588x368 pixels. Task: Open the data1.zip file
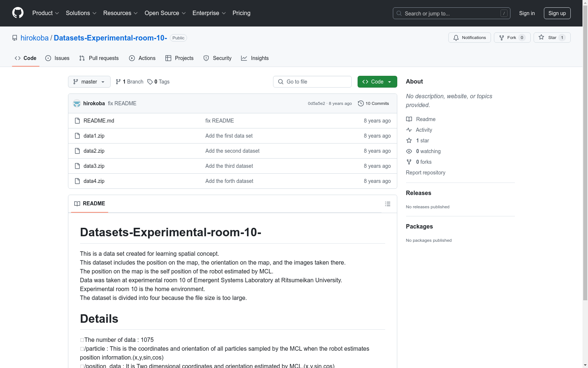click(x=94, y=136)
